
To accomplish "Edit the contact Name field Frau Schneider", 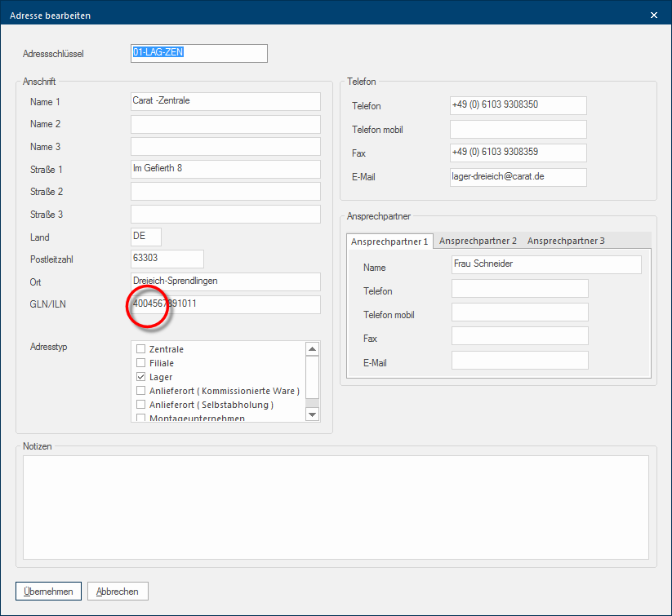I will 545,264.
